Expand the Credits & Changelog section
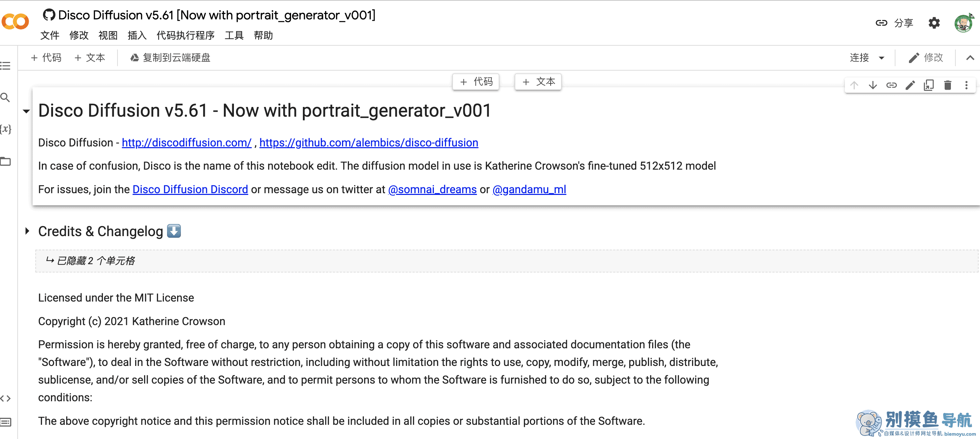 27,231
